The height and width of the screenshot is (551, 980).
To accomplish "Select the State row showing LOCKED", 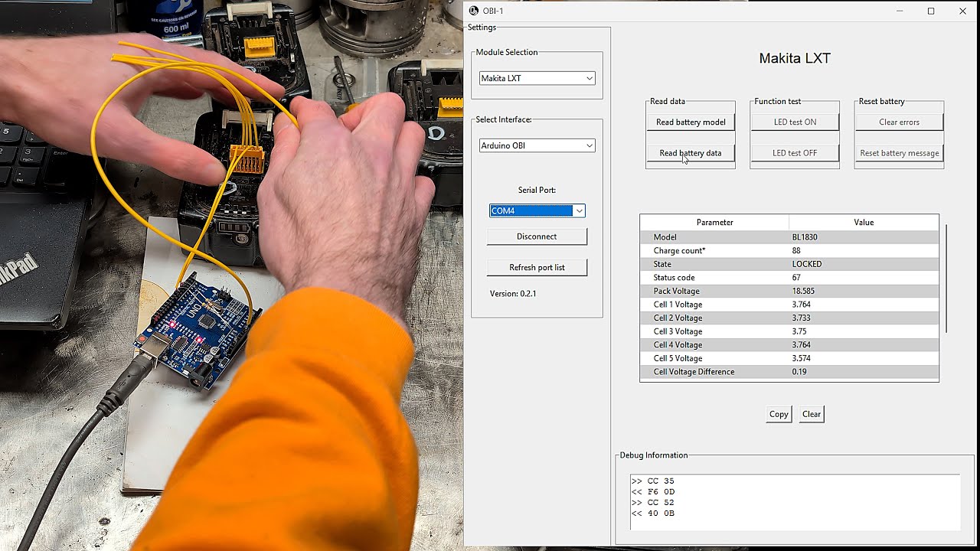I will (x=789, y=264).
